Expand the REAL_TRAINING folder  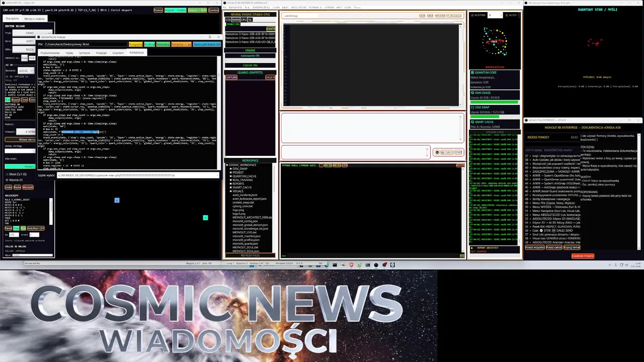pos(231,180)
